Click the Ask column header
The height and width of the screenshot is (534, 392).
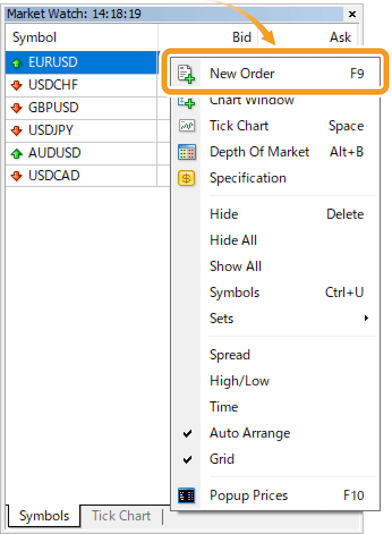coord(308,37)
